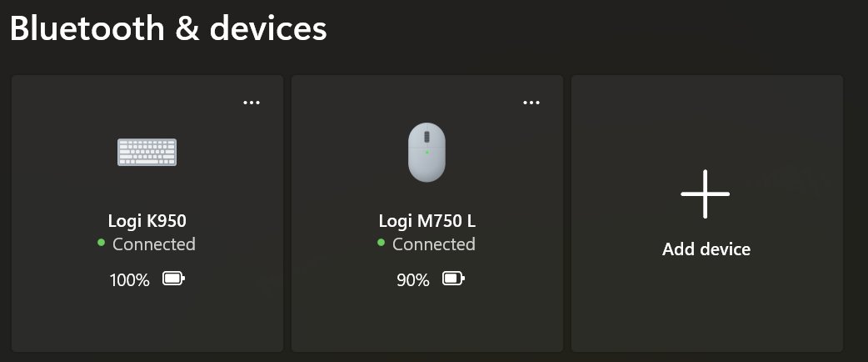Click the Add device label

[706, 249]
